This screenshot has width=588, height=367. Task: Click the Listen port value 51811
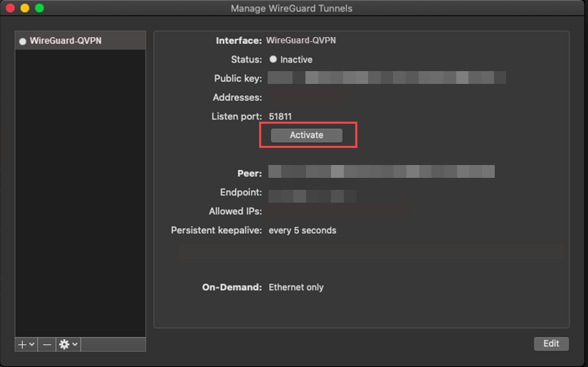click(x=280, y=117)
